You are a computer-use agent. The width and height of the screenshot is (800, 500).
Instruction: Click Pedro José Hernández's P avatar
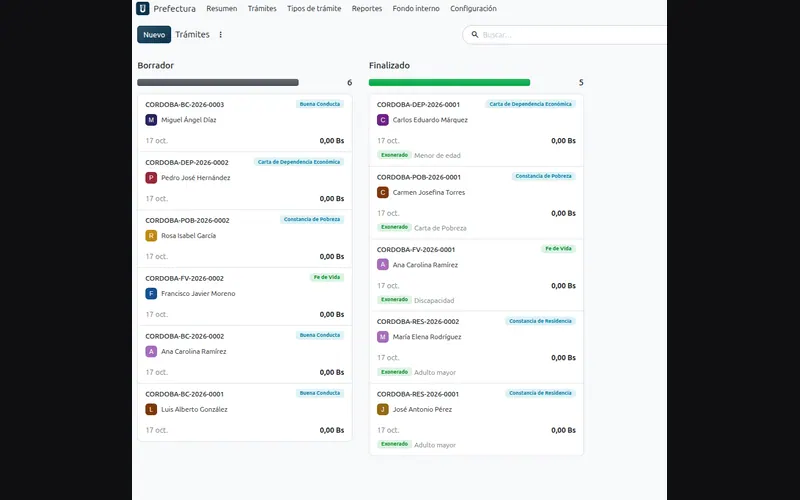click(151, 178)
